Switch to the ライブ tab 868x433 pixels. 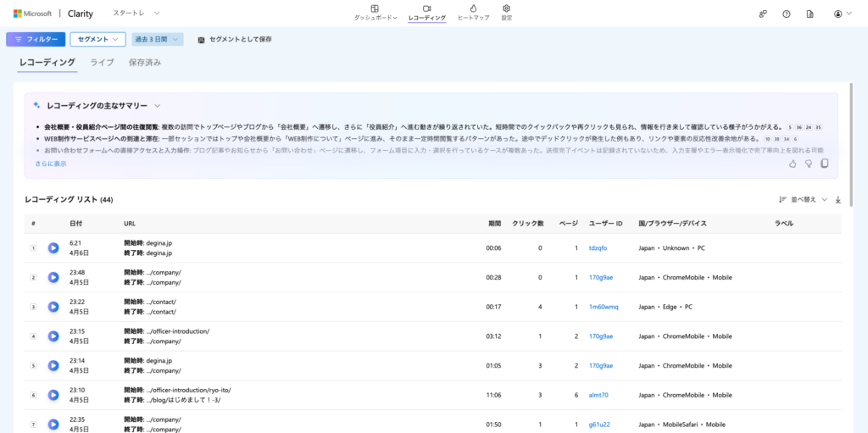pyautogui.click(x=102, y=63)
